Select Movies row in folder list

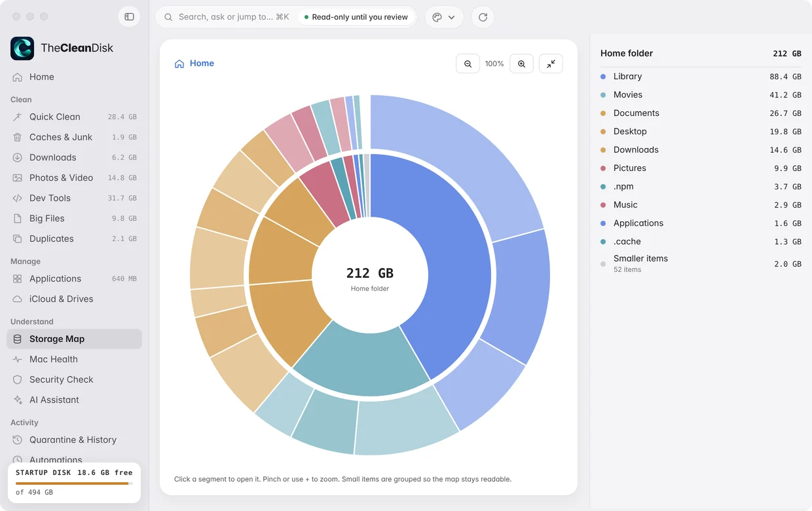[701, 95]
